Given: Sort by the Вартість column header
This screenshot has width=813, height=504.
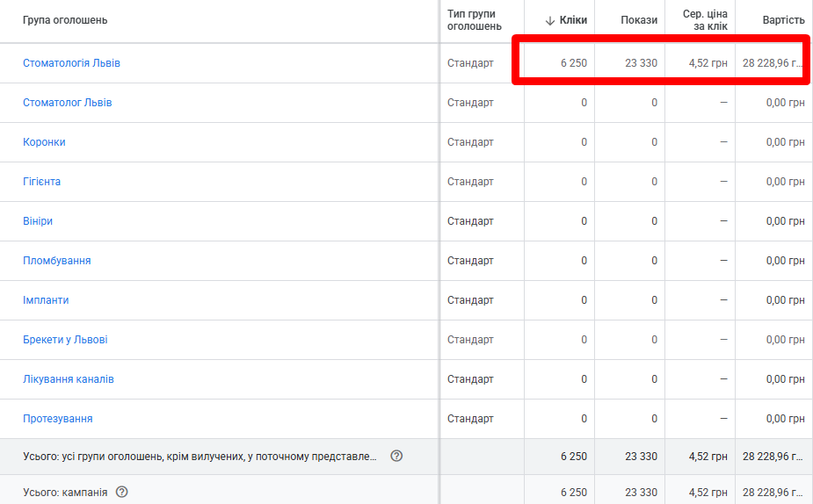Looking at the screenshot, I should tap(783, 20).
